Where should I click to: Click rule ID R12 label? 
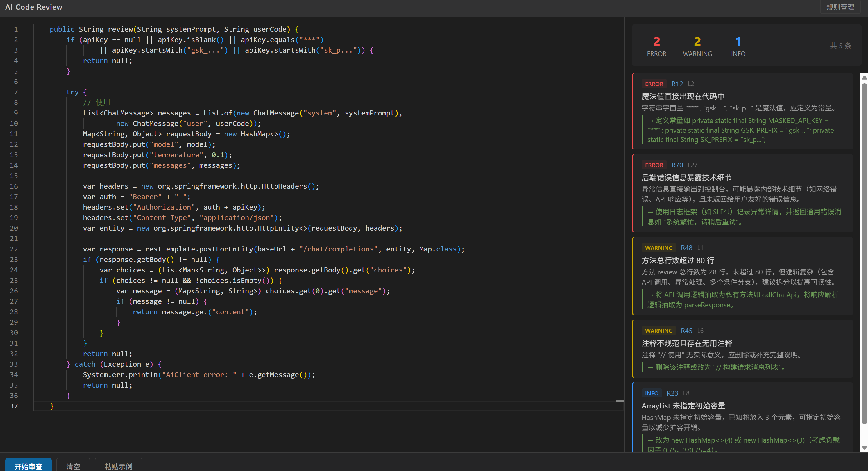(677, 84)
